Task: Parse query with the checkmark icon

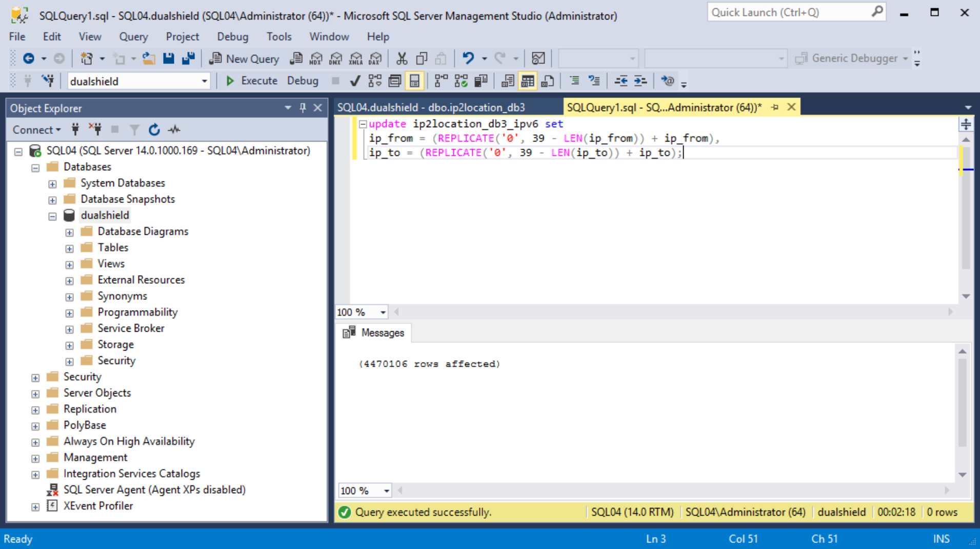Action: tap(355, 81)
